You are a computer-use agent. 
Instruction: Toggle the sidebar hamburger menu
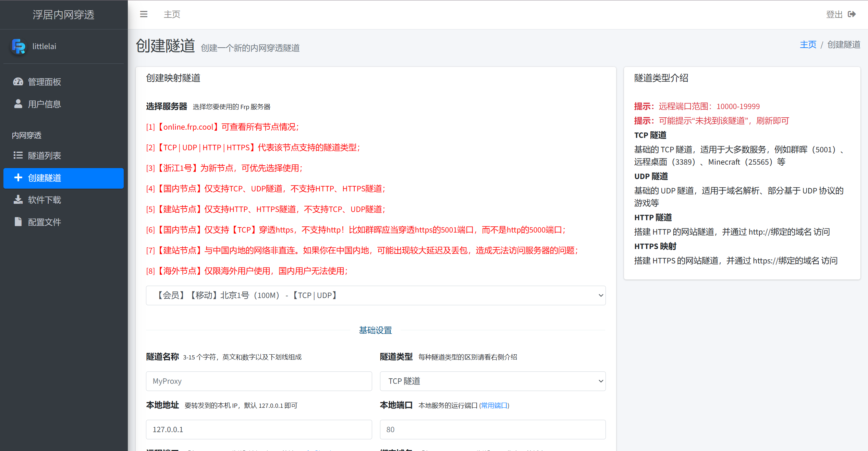click(144, 14)
